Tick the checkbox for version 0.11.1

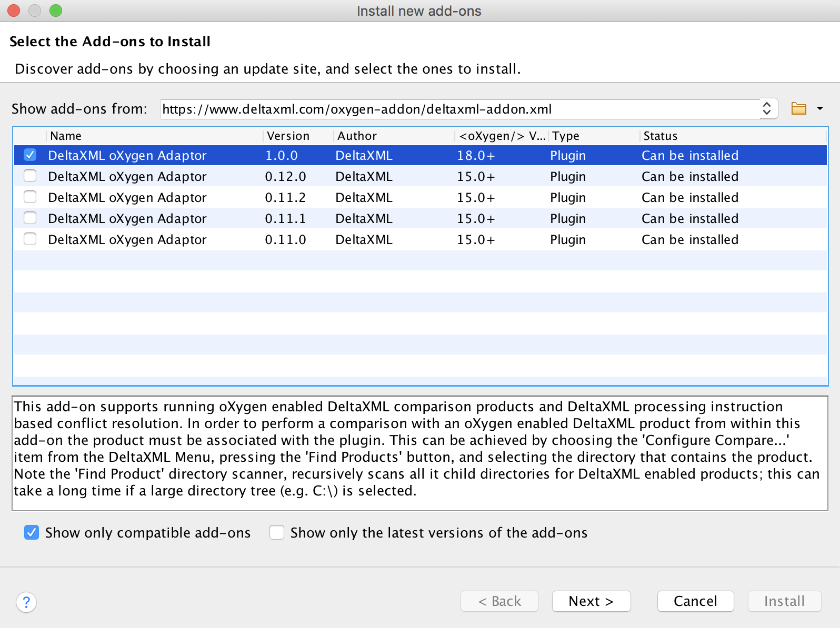pos(30,218)
